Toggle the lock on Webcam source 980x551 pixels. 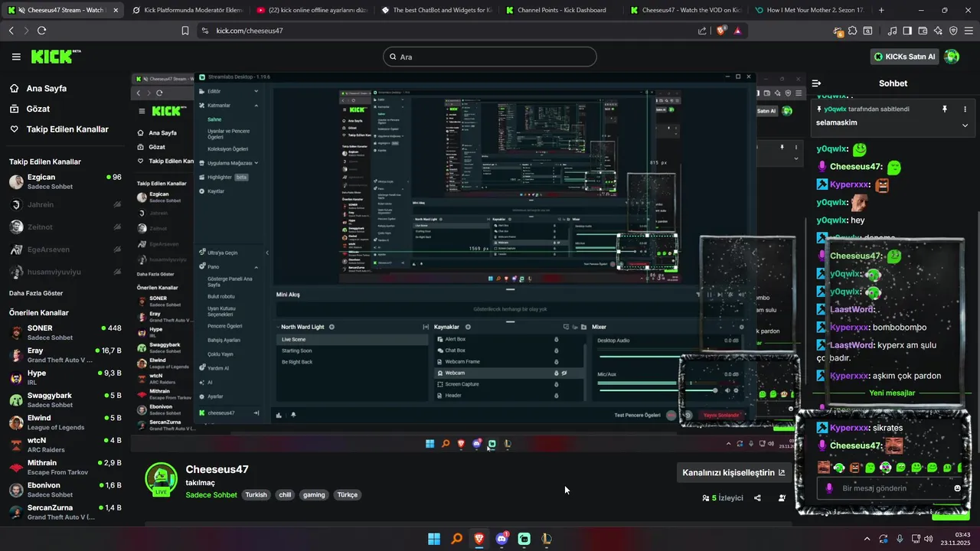click(x=556, y=373)
